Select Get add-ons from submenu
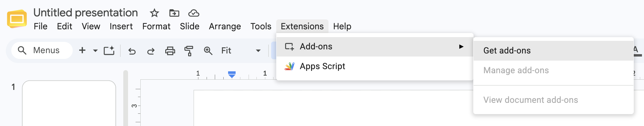 (554, 51)
